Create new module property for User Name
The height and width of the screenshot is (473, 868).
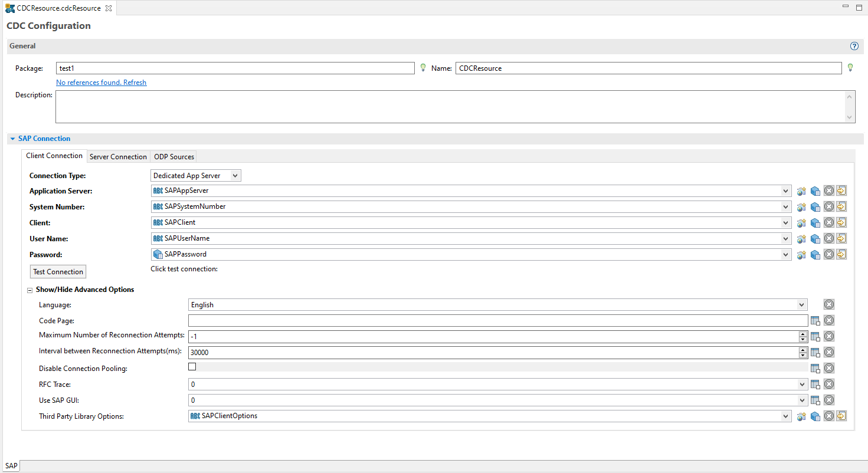801,239
